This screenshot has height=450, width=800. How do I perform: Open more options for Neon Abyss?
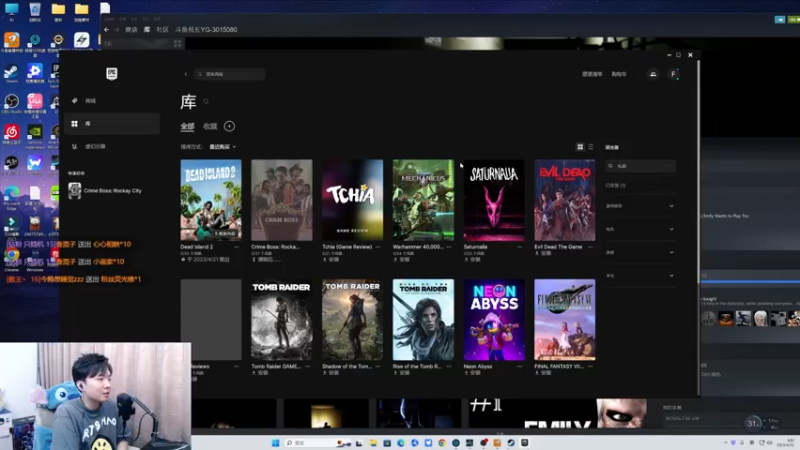[x=519, y=366]
